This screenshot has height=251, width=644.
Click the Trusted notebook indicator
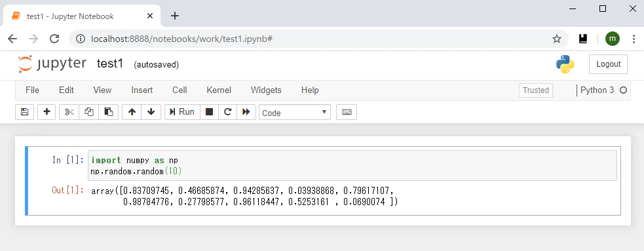point(535,90)
